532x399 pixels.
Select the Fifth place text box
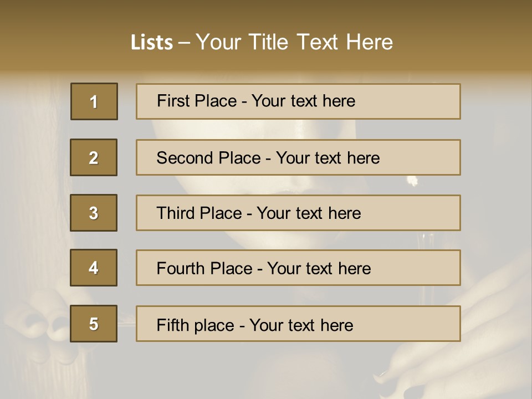click(298, 324)
